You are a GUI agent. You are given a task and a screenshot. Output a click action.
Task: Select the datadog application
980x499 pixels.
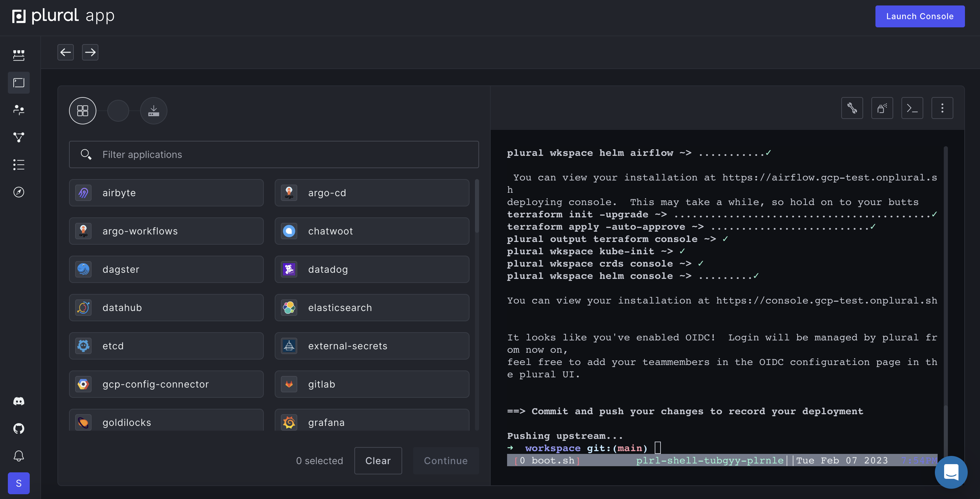tap(372, 269)
